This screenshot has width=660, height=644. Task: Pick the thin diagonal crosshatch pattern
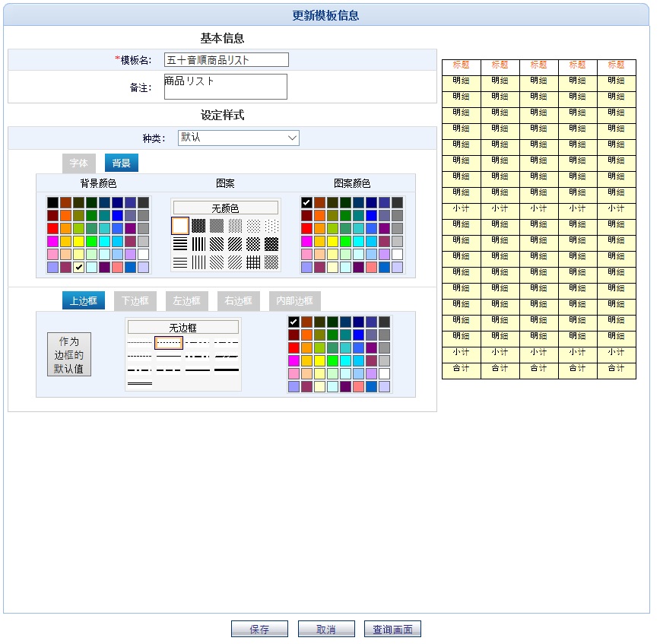point(271,262)
